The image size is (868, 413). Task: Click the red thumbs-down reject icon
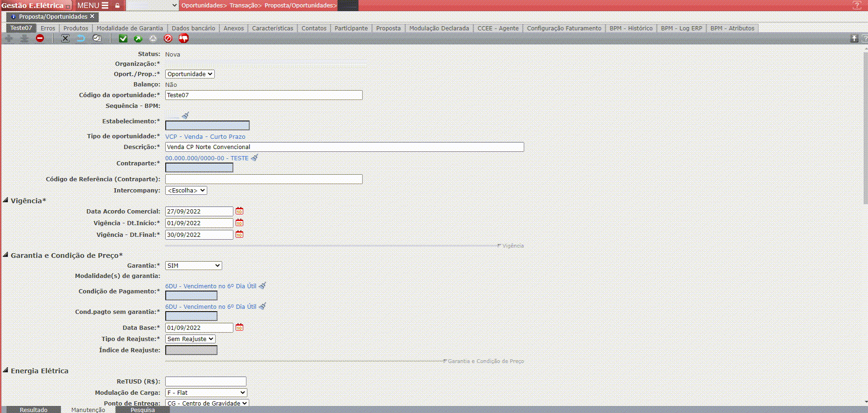[x=183, y=39]
